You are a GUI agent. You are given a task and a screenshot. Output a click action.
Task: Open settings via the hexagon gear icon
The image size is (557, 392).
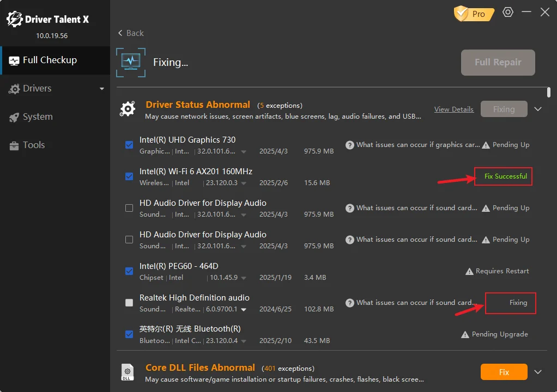tap(508, 12)
